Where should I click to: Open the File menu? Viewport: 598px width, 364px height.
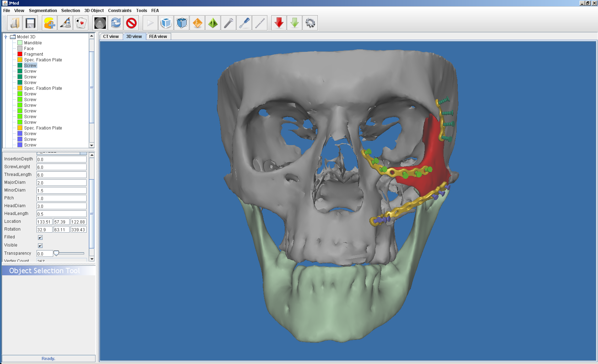[6, 11]
